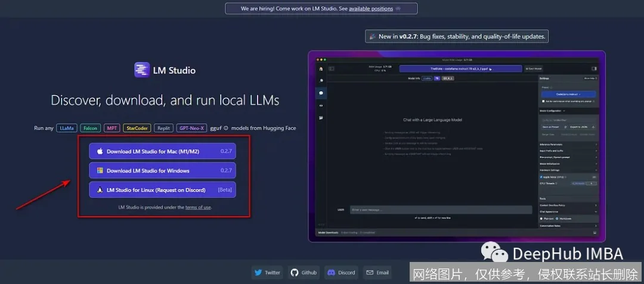Open the Email link in footer
Viewport: 644px width, 284px height.
coord(378,273)
